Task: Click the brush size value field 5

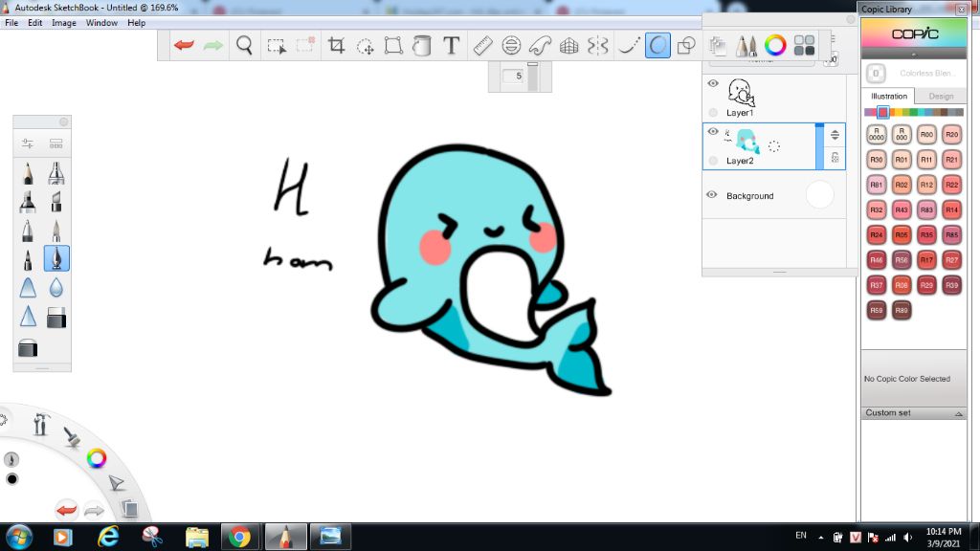Action: 514,76
